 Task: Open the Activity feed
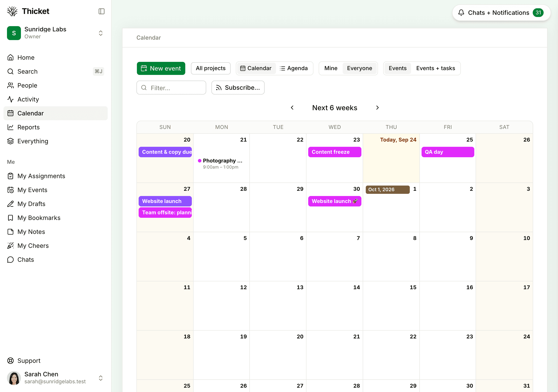[x=55, y=99]
